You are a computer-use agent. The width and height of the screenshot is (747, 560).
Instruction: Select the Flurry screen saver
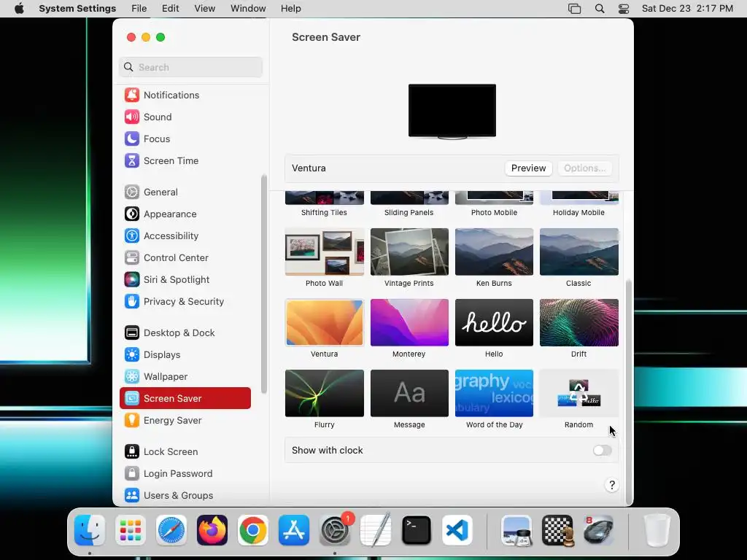point(325,393)
